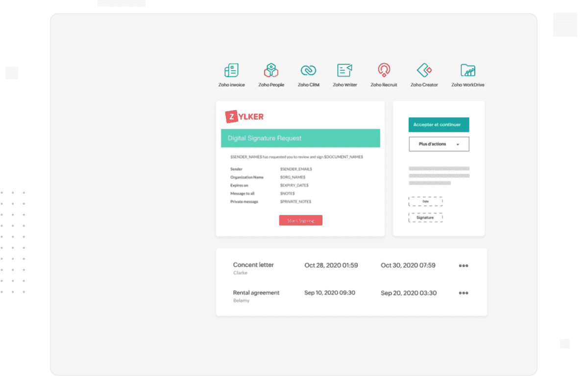Click the Start Signing button
588x392 pixels.
(x=301, y=220)
